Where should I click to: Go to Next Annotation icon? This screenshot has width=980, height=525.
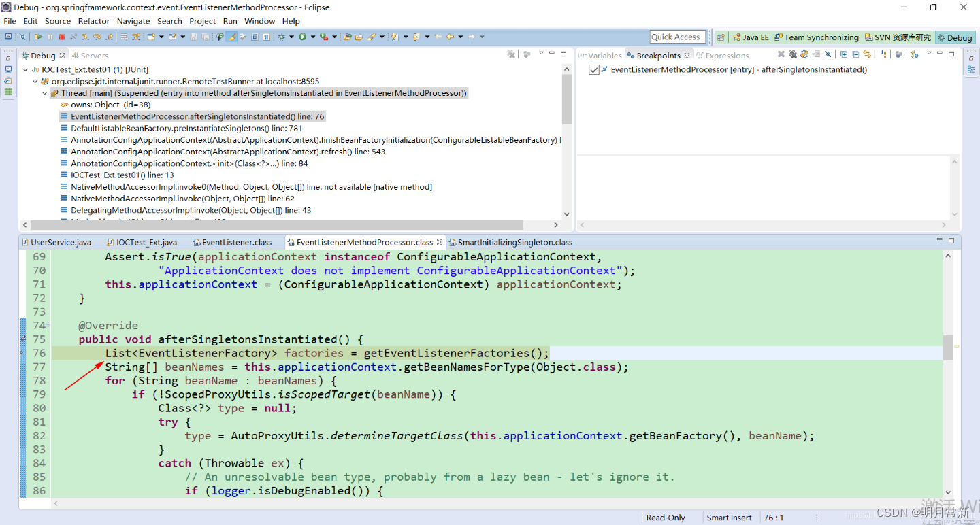(394, 37)
